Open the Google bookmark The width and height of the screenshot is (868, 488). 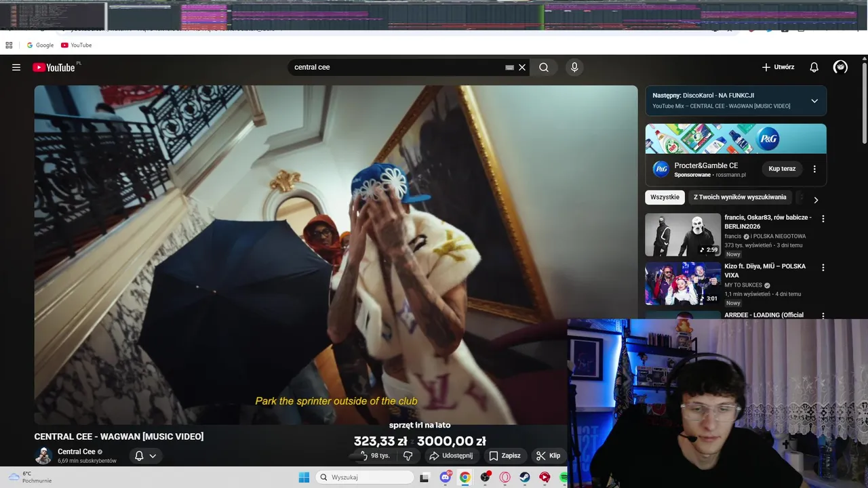pyautogui.click(x=40, y=45)
